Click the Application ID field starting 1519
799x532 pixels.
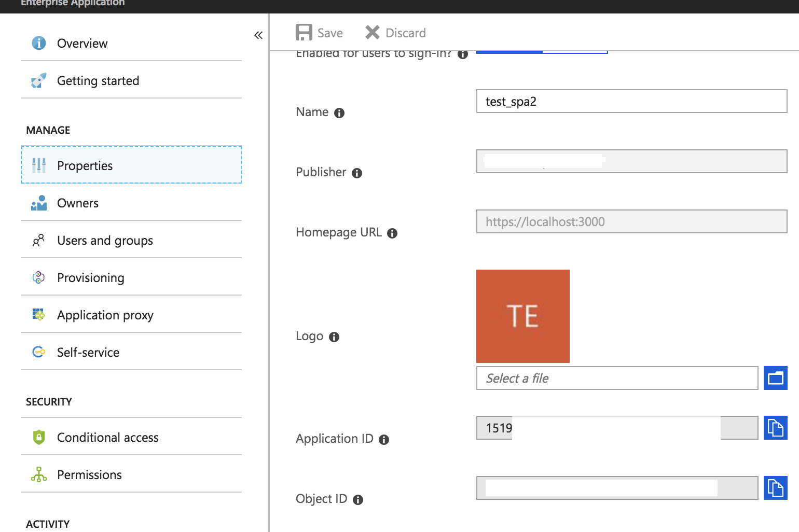pyautogui.click(x=617, y=428)
